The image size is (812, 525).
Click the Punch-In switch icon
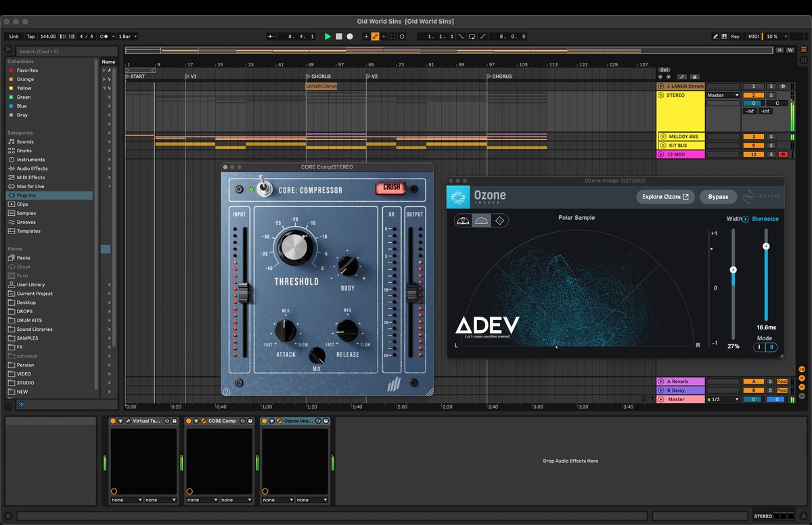pos(461,37)
